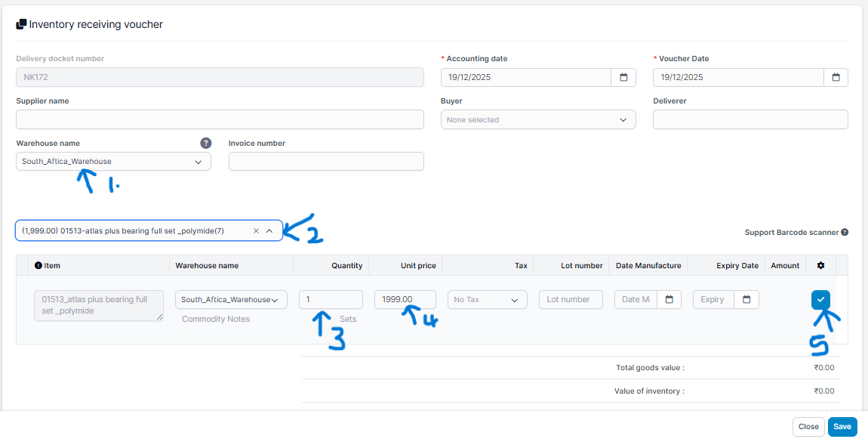
Task: Click the Close button
Action: tap(808, 427)
